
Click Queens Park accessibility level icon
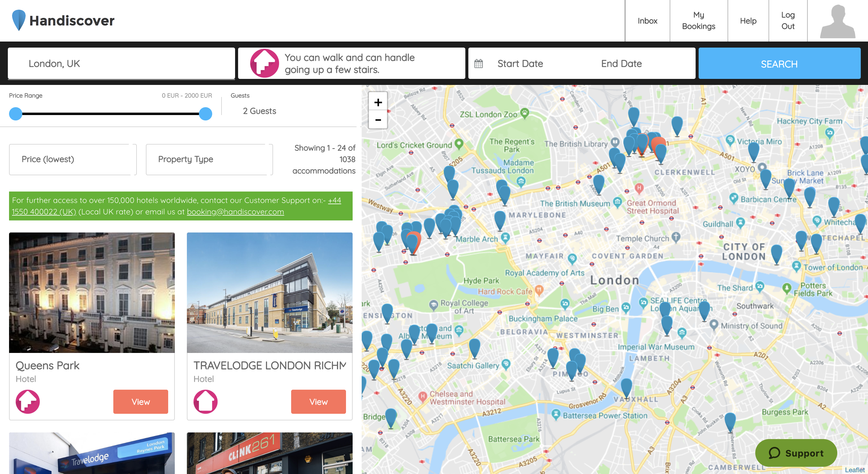pyautogui.click(x=28, y=401)
